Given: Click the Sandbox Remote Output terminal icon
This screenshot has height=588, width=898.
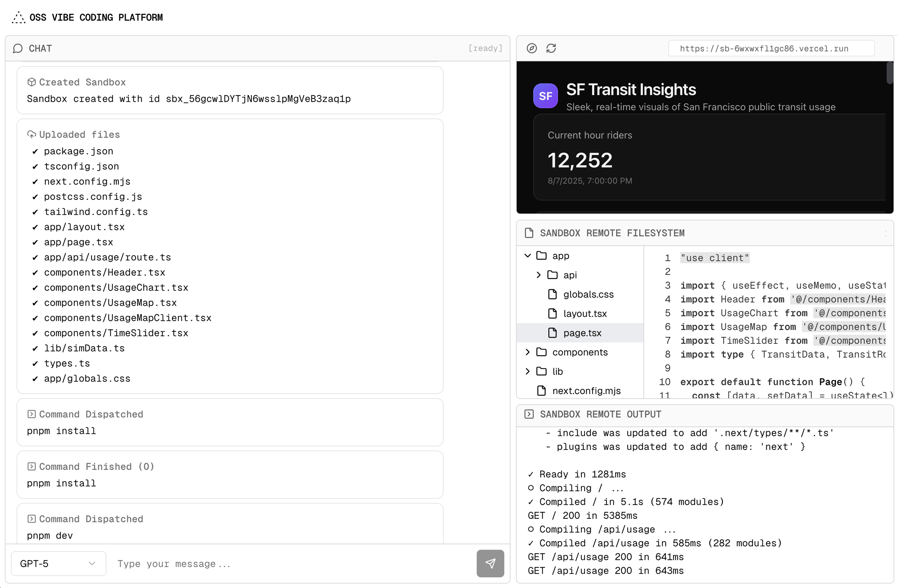Looking at the screenshot, I should 529,414.
